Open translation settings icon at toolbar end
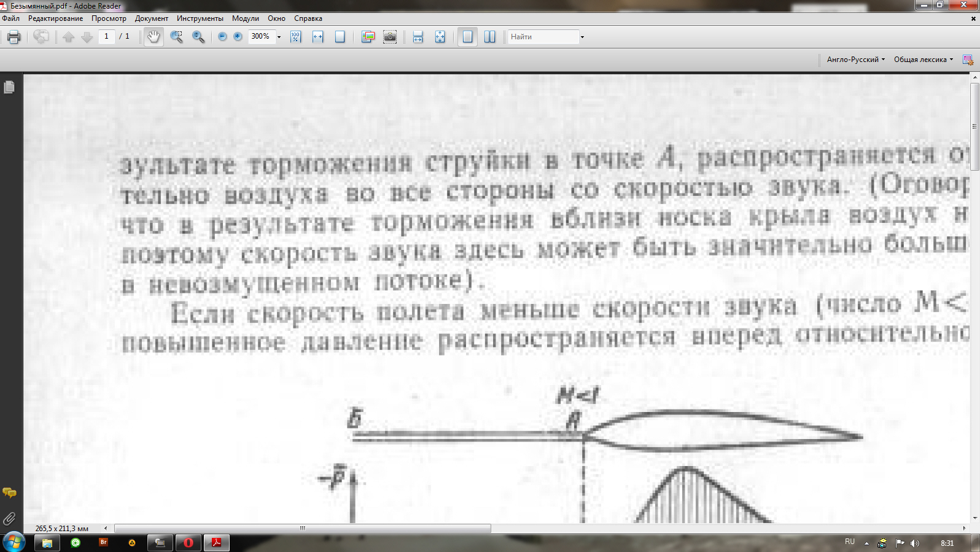The height and width of the screenshot is (552, 980). (968, 60)
